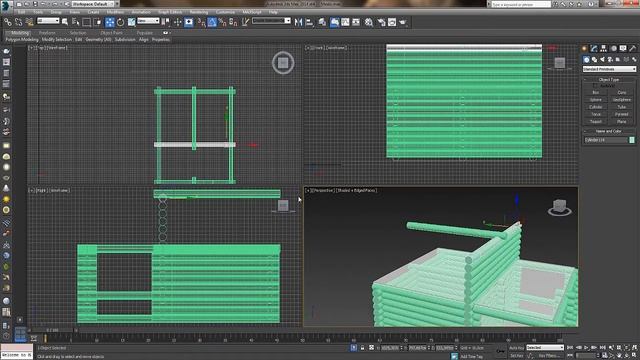Open the selection filter dropdown
Image resolution: width=640 pixels, height=360 pixels.
[x=48, y=20]
